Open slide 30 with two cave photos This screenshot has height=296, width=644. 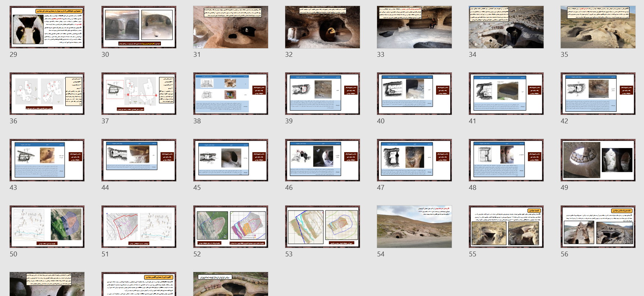click(139, 27)
